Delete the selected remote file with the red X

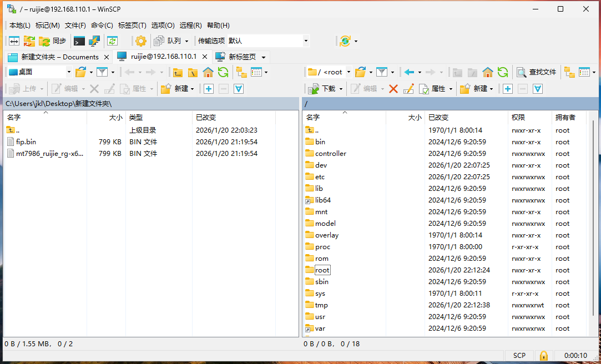pos(393,88)
